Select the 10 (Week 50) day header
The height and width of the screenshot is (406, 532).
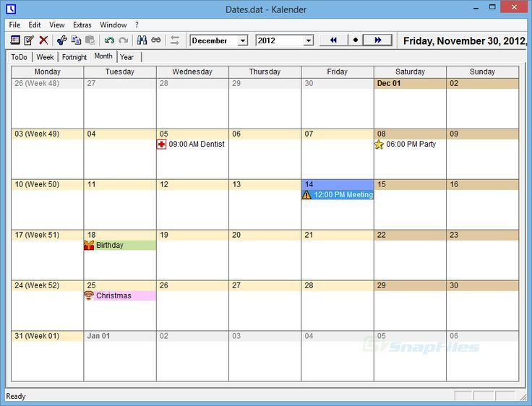tap(48, 184)
